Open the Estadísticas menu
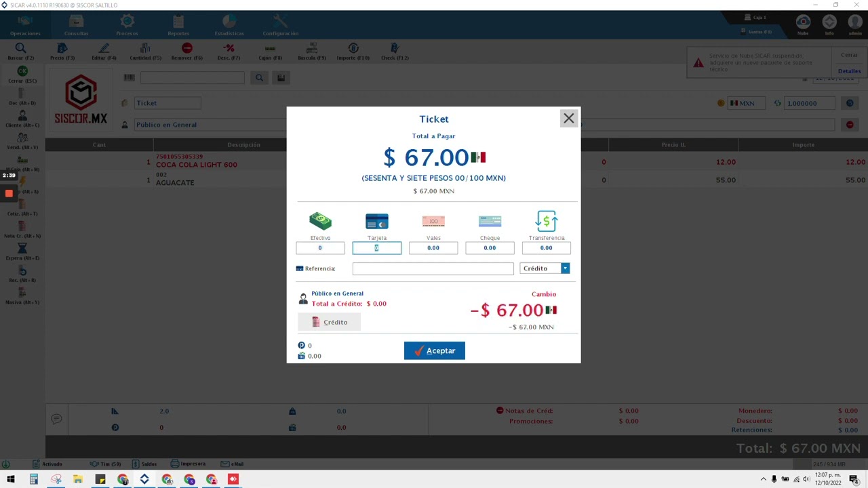The width and height of the screenshot is (868, 488). [229, 26]
